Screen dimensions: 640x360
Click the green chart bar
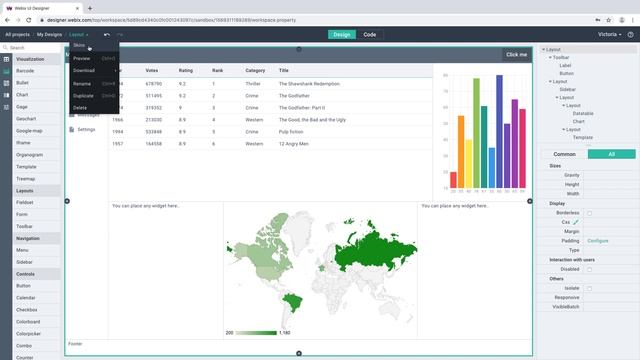click(x=476, y=133)
